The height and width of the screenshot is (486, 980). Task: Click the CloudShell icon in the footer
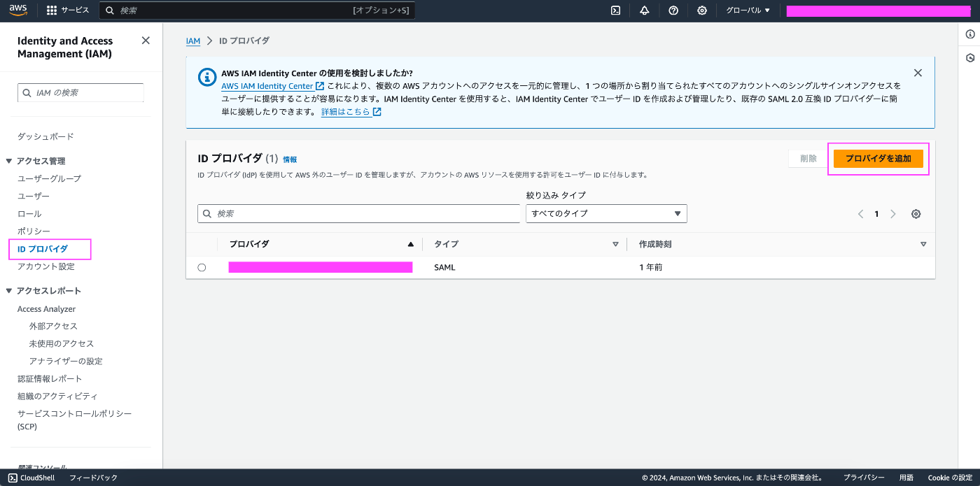click(13, 478)
